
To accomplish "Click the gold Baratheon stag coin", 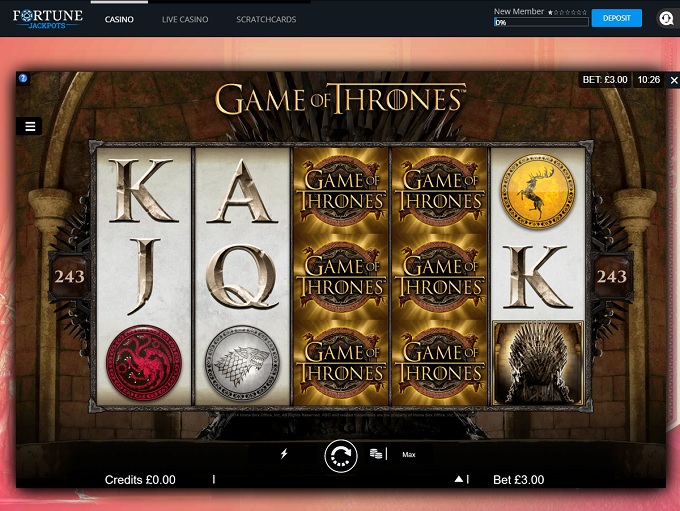I will [537, 189].
